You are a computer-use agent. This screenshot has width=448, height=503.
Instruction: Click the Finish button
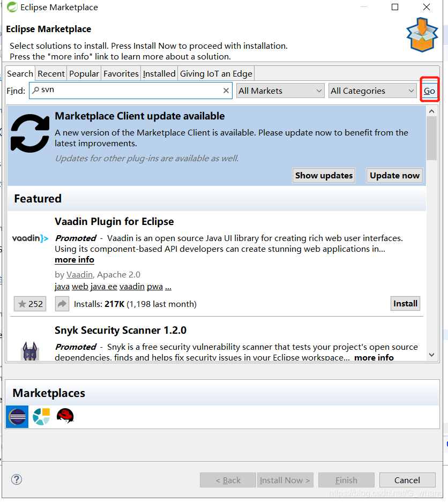[x=346, y=480]
